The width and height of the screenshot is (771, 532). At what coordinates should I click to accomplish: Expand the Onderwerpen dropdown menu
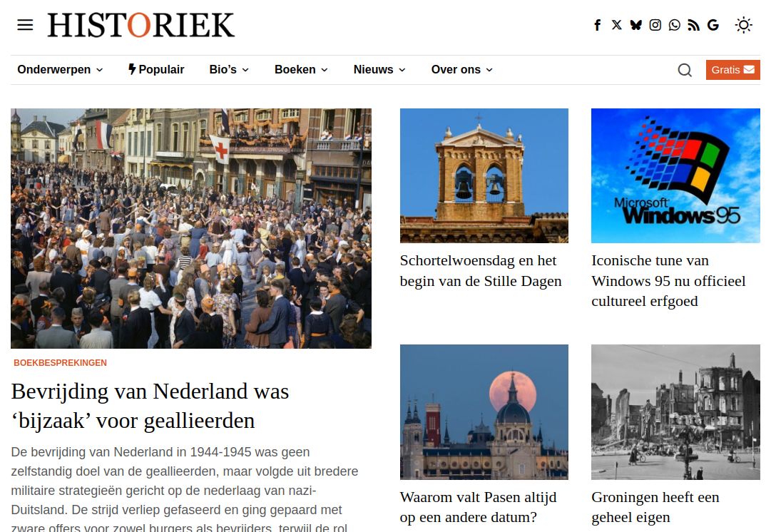click(x=60, y=70)
